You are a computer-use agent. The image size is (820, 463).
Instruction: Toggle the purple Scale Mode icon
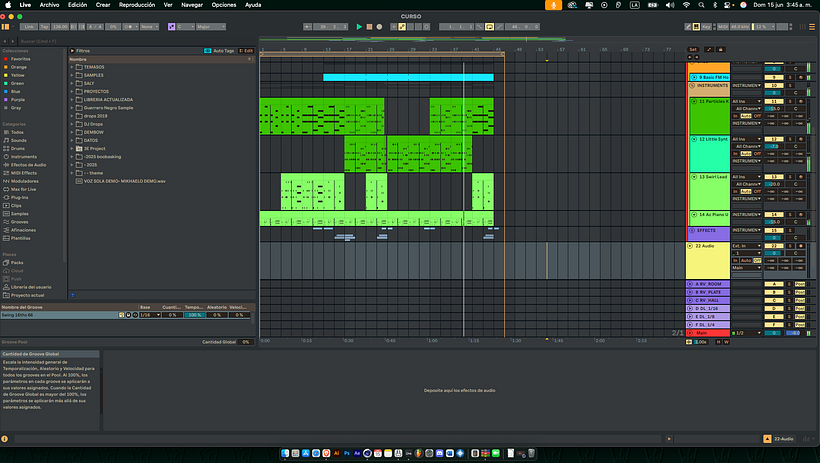coord(172,27)
